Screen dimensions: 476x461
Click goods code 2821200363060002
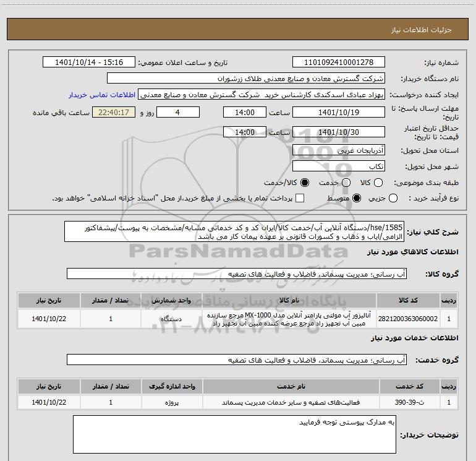[408, 319]
